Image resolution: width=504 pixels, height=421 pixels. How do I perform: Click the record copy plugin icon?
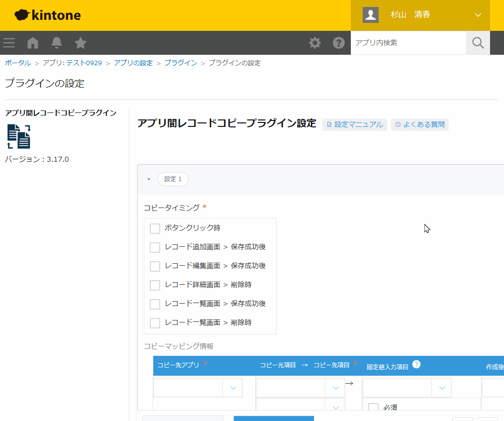(x=18, y=136)
